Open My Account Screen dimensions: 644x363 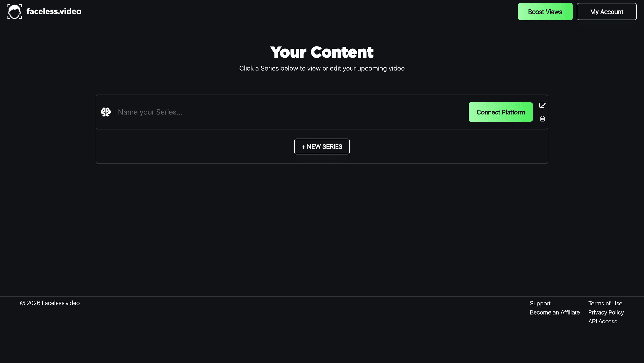(x=607, y=12)
